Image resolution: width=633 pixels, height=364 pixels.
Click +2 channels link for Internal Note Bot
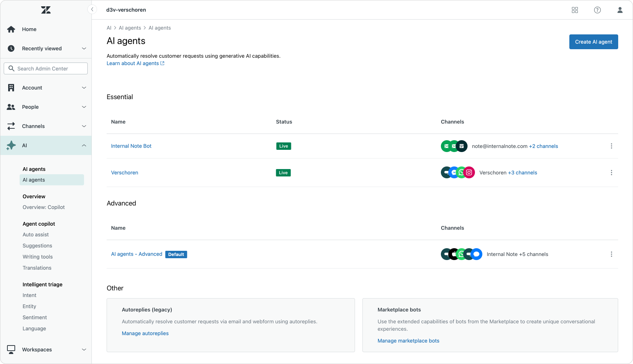[x=543, y=146]
